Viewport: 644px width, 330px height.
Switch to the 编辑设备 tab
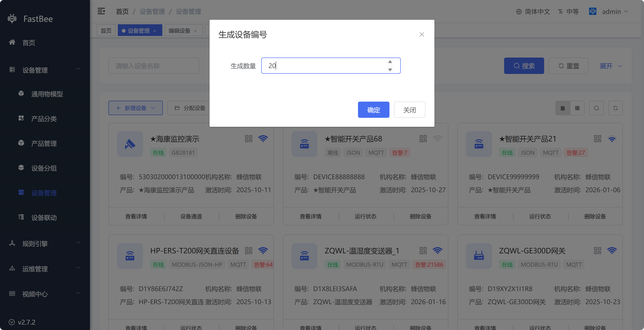coord(179,31)
